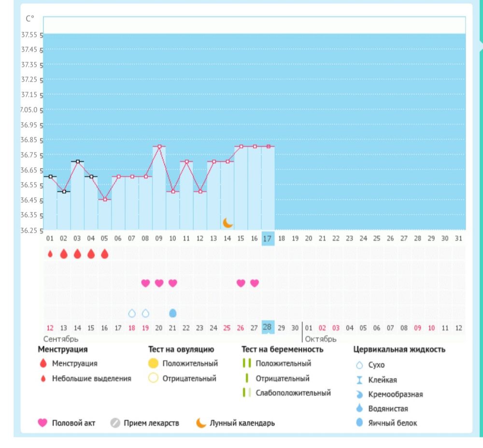This screenshot has width=483, height=448.
Task: Click the egg white fluid icon on day 10
Action: (x=173, y=313)
